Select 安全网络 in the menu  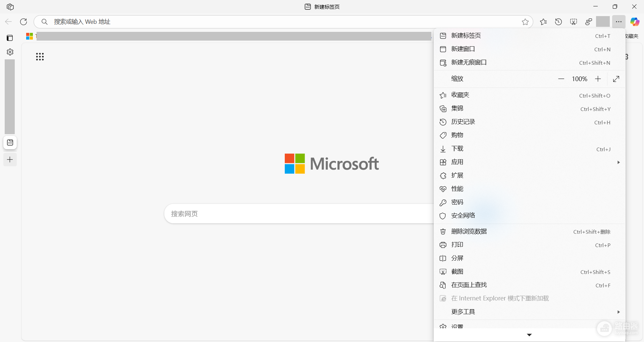[x=530, y=216]
